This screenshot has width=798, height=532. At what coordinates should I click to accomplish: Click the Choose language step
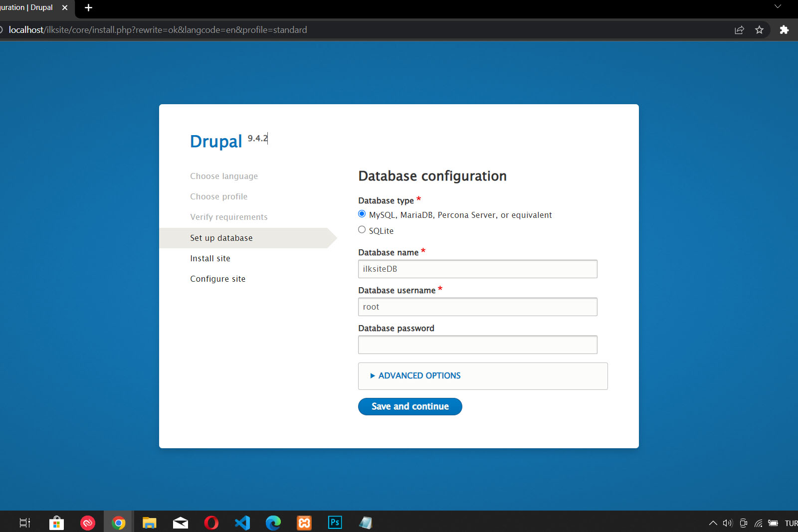[224, 176]
